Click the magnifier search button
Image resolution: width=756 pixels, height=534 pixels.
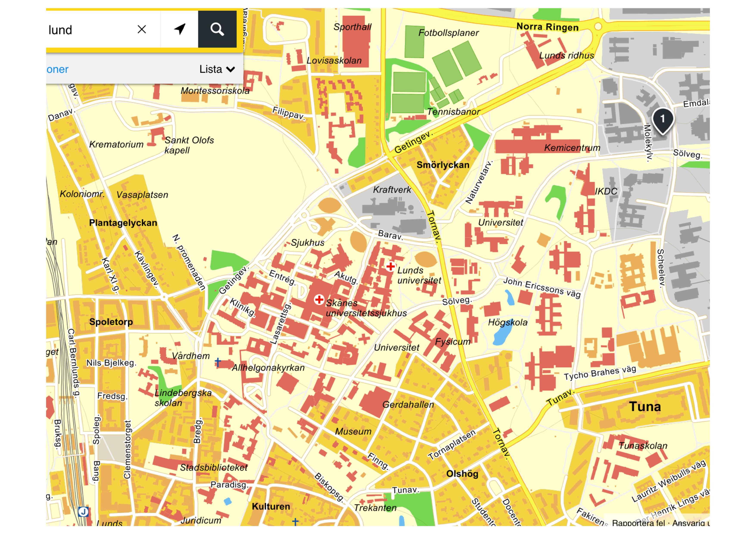(217, 29)
